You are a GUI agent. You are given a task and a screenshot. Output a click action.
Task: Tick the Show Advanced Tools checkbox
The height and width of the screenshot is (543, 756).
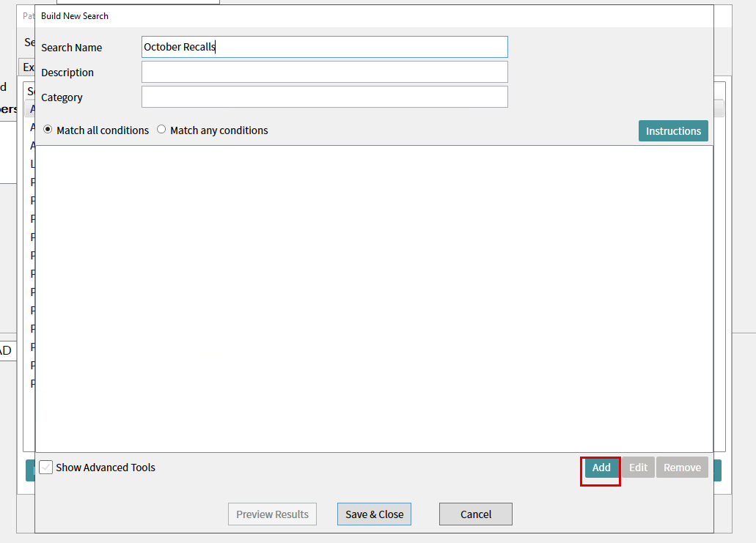(45, 468)
